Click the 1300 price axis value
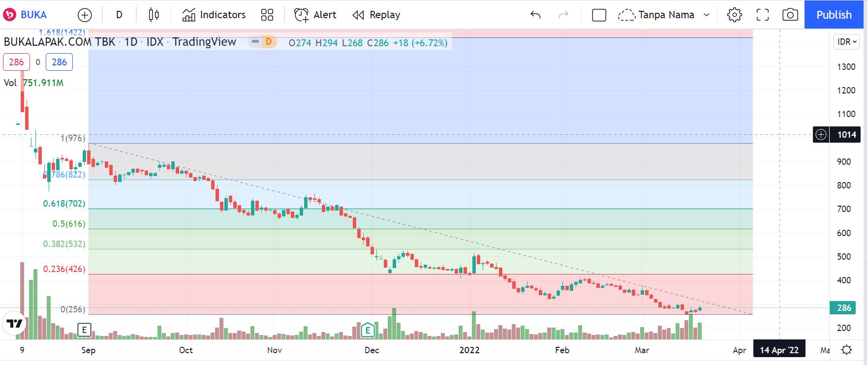 click(x=846, y=67)
